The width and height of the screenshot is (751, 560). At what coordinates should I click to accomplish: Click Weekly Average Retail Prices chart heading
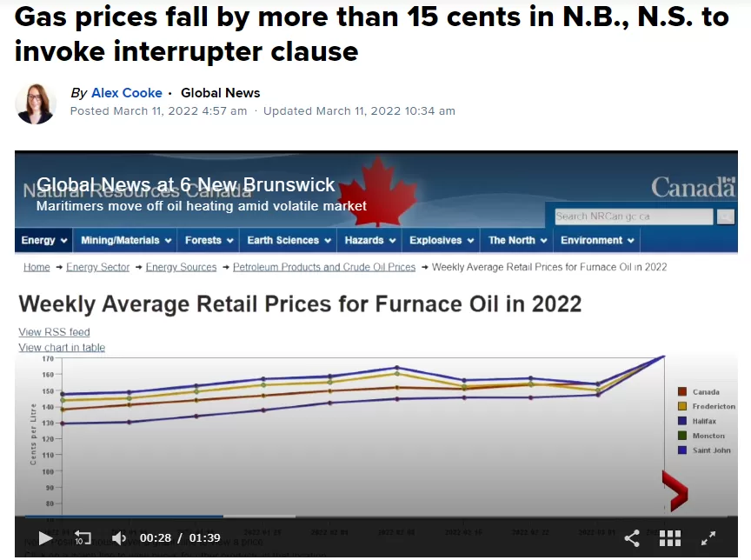[x=300, y=303]
